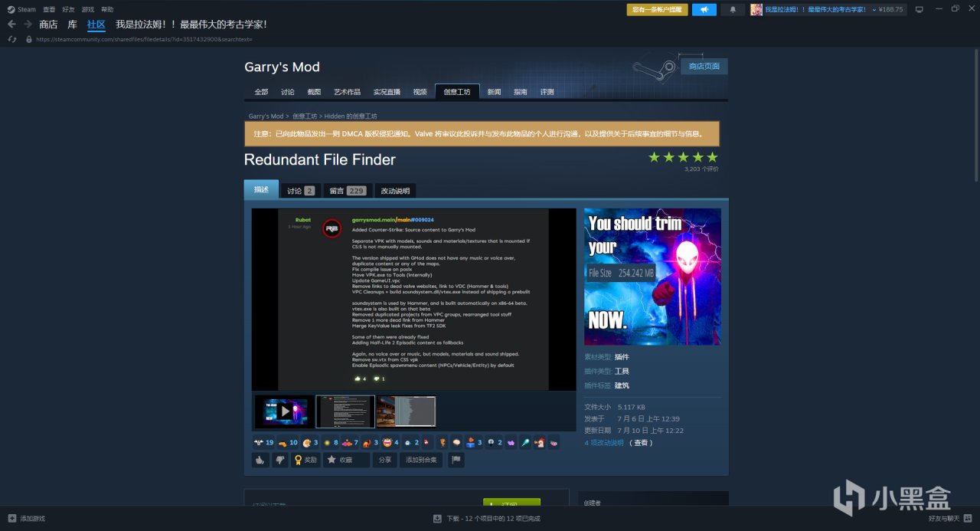This screenshot has width=980, height=531.
Task: Click the purple heart award reaction icon
Action: click(511, 442)
